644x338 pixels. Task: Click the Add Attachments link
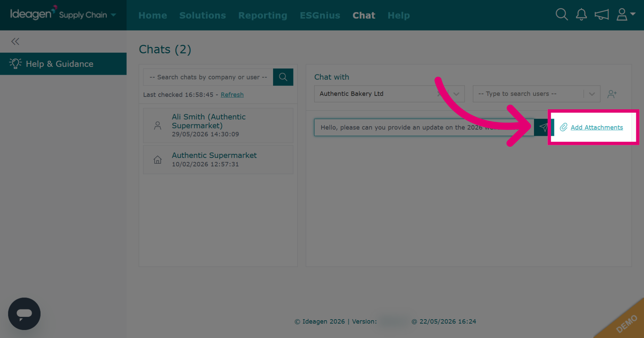597,127
